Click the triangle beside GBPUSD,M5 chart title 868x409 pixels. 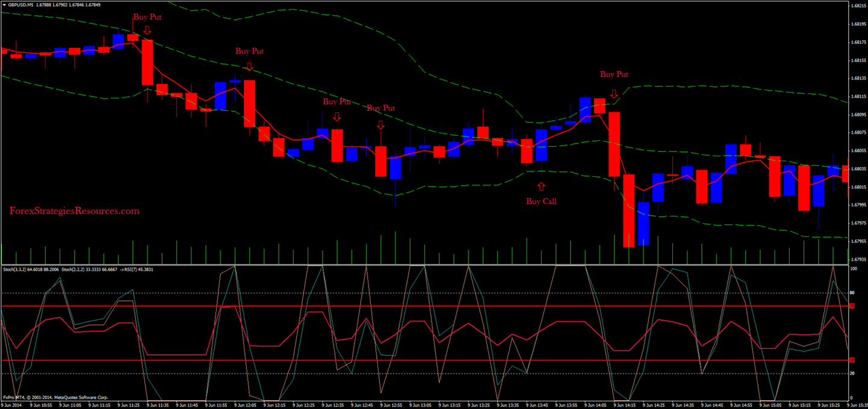pos(4,5)
